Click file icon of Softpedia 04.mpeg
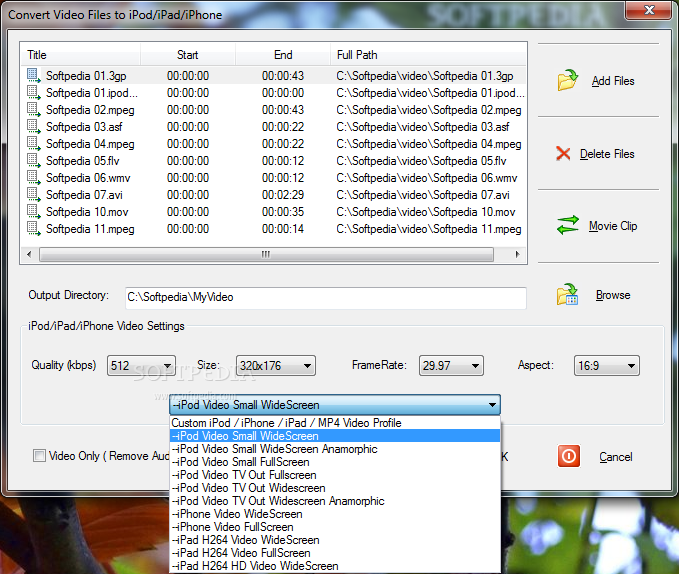This screenshot has height=574, width=679. [x=34, y=143]
